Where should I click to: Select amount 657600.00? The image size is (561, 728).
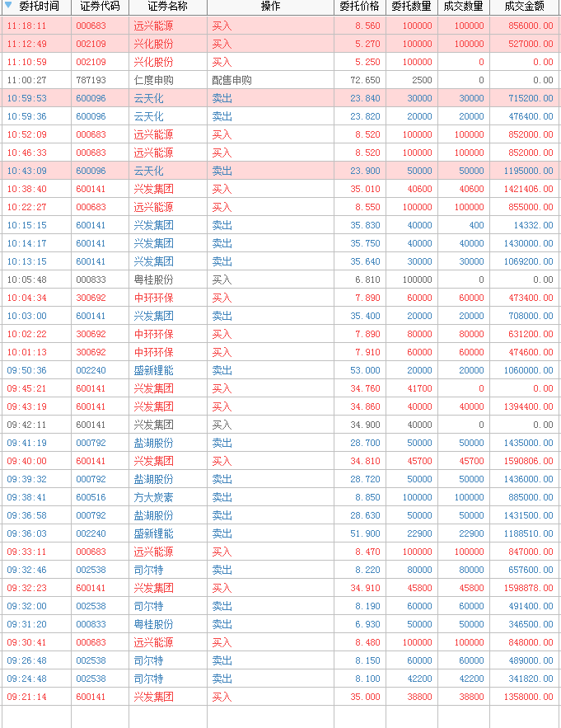coord(531,569)
